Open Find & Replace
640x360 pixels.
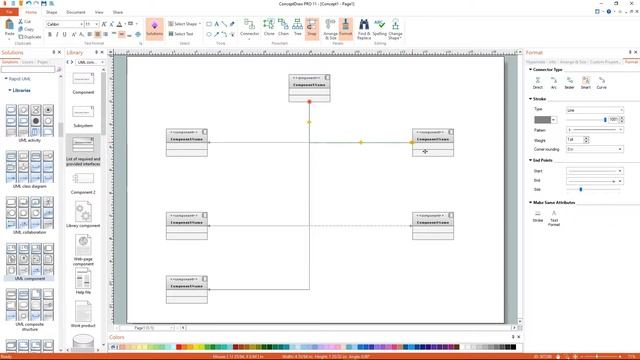[364, 29]
